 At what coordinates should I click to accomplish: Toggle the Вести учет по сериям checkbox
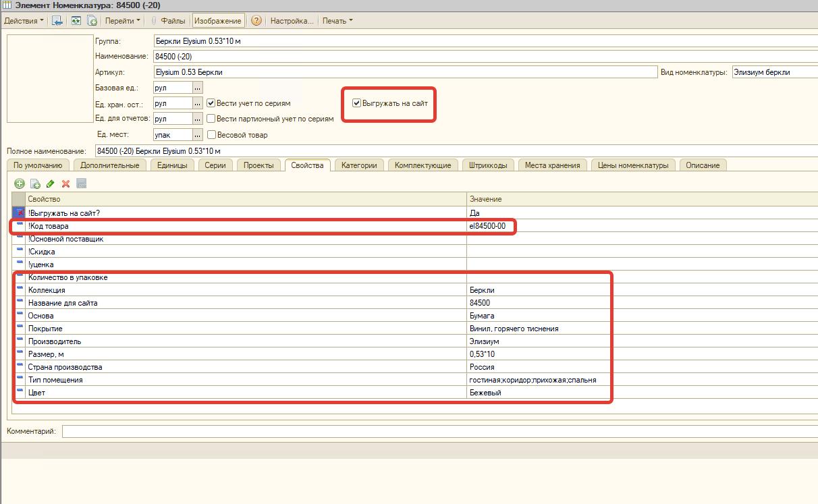[x=211, y=103]
